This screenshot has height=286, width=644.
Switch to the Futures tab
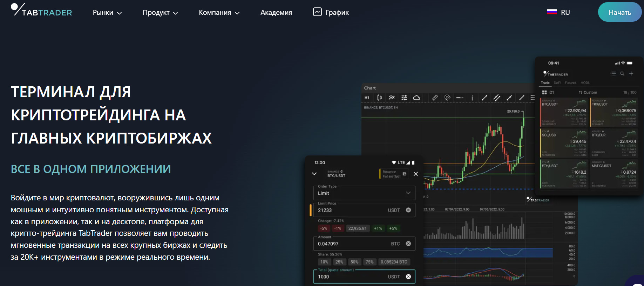[571, 83]
